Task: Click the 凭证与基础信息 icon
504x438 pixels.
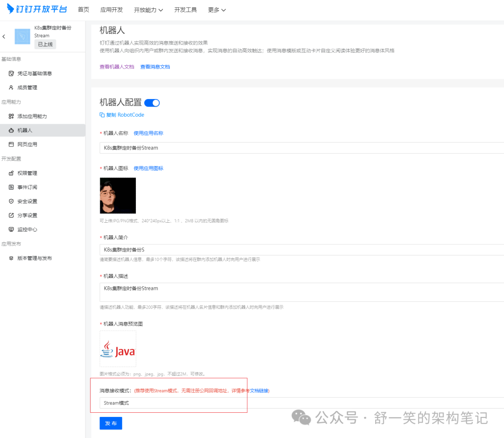Action: [x=11, y=73]
